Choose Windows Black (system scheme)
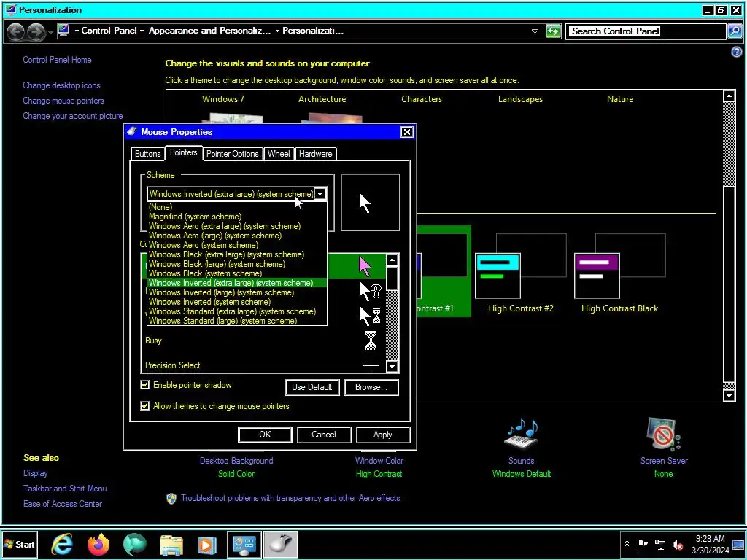747x560 pixels. 237,274
